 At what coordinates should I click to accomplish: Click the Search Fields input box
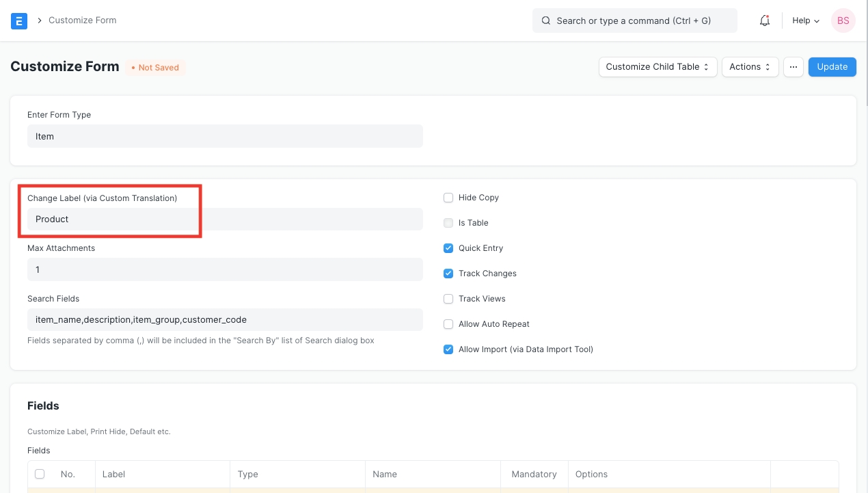[x=225, y=319]
